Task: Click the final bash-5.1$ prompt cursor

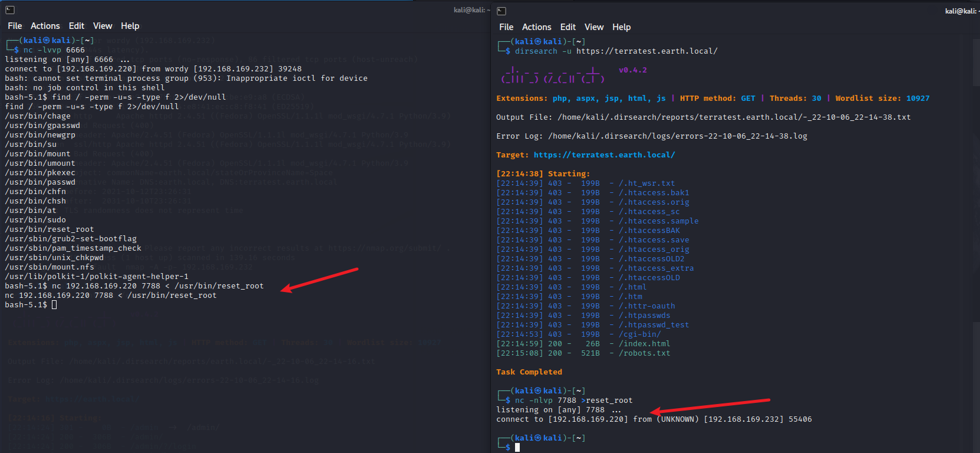Action: pos(54,305)
